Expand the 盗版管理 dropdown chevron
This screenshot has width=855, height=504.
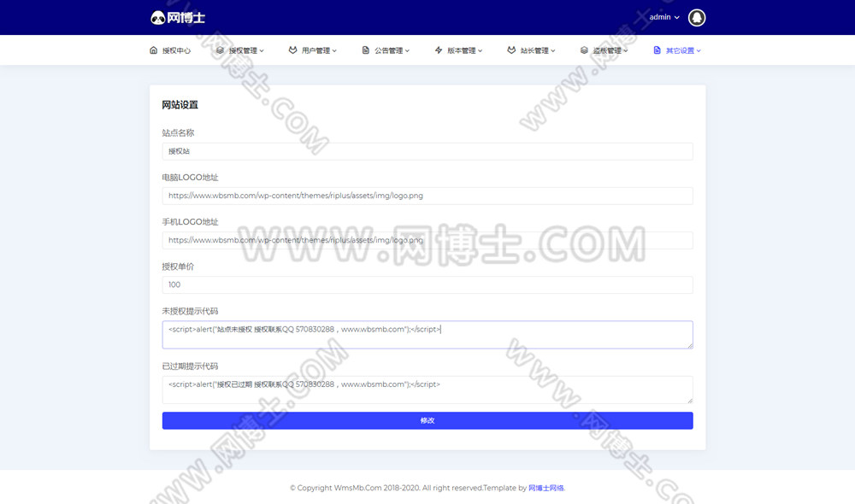[626, 50]
